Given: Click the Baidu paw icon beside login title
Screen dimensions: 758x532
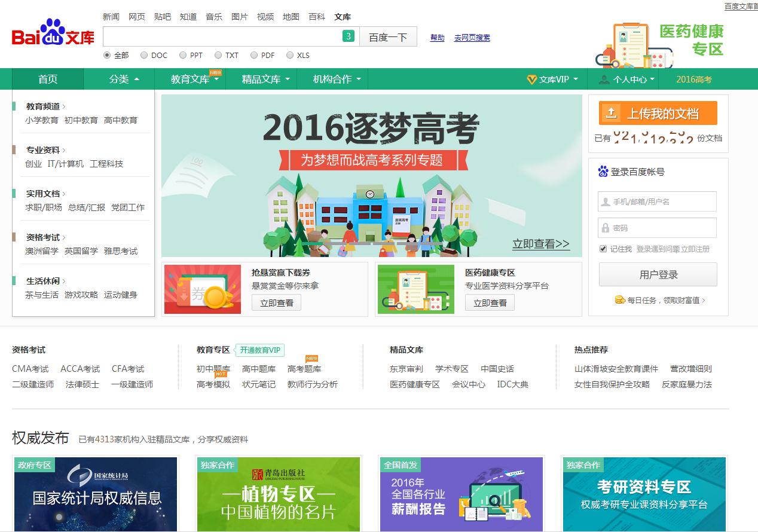Looking at the screenshot, I should (x=603, y=172).
